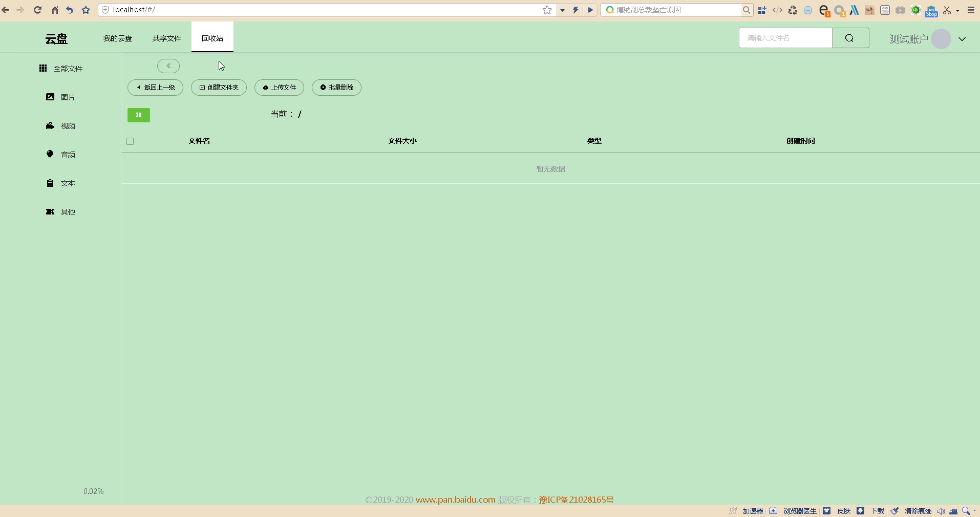Click the 创建时间 column header
Screen dimensions: 980x517
[801, 141]
